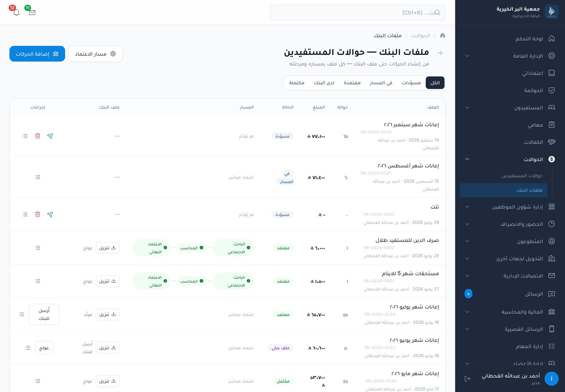Click the send icon for the تتت row
This screenshot has height=392, width=565.
[50, 215]
